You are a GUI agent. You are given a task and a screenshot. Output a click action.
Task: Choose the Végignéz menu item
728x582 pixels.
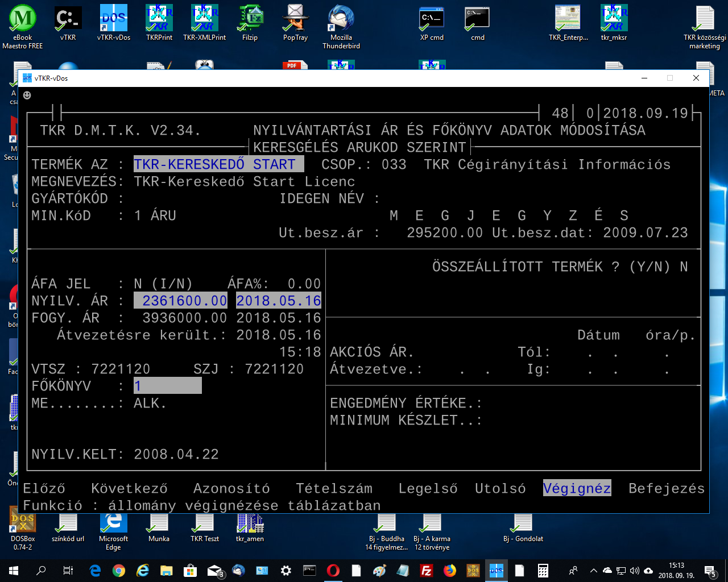[577, 488]
